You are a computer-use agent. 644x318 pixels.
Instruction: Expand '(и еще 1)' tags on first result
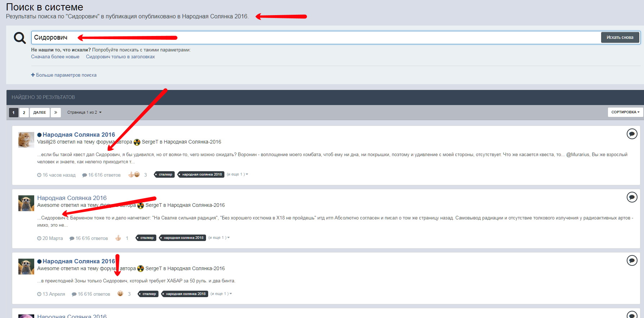click(x=237, y=174)
